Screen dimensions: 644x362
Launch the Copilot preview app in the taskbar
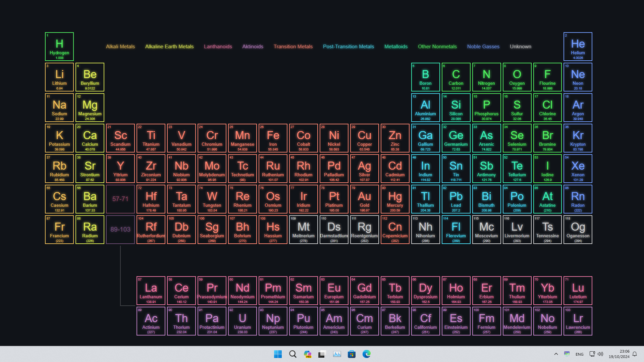pyautogui.click(x=307, y=354)
